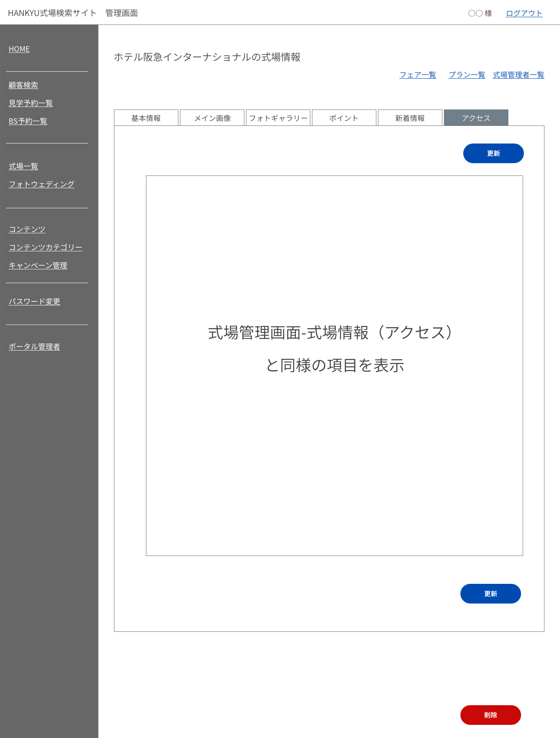
Task: Click the red 削除 button
Action: (490, 715)
